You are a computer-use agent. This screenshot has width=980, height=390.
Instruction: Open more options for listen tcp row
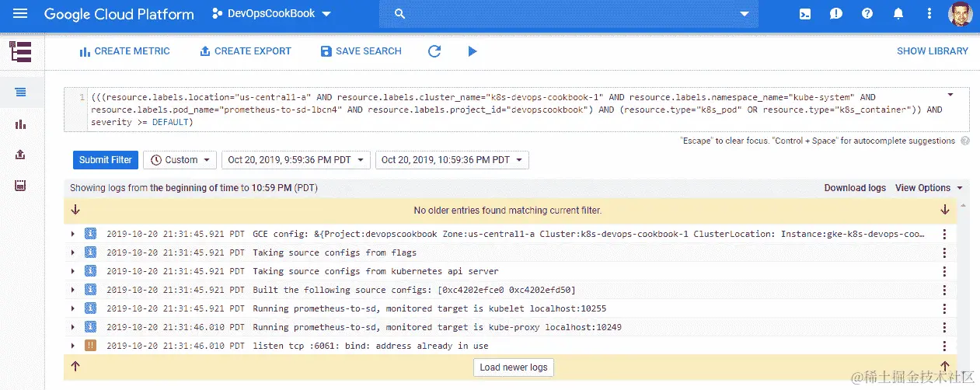[x=944, y=346]
